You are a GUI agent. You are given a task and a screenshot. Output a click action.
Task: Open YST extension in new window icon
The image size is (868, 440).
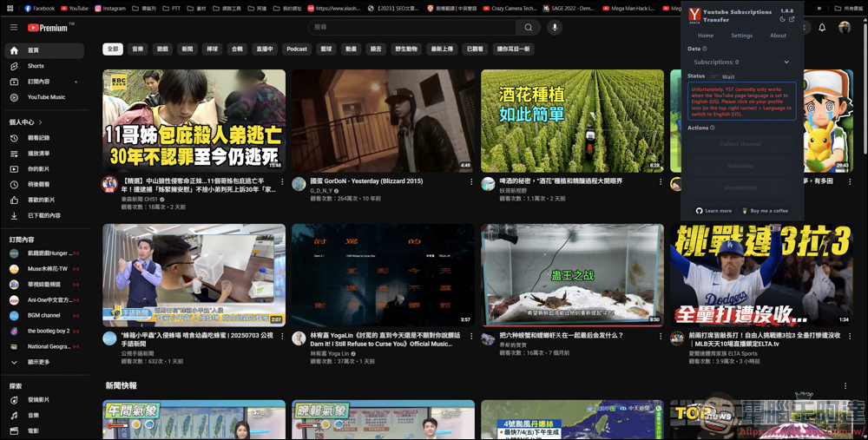[x=792, y=19]
